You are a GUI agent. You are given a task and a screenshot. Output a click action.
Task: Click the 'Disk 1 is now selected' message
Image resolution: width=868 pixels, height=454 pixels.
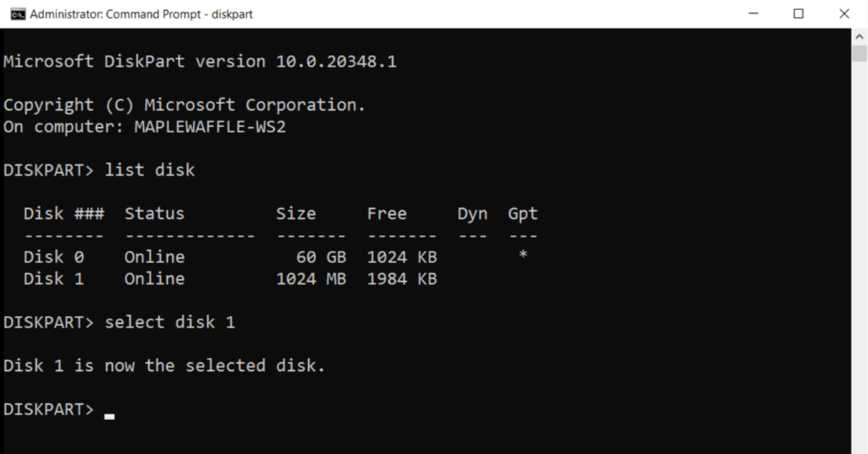[x=165, y=365]
